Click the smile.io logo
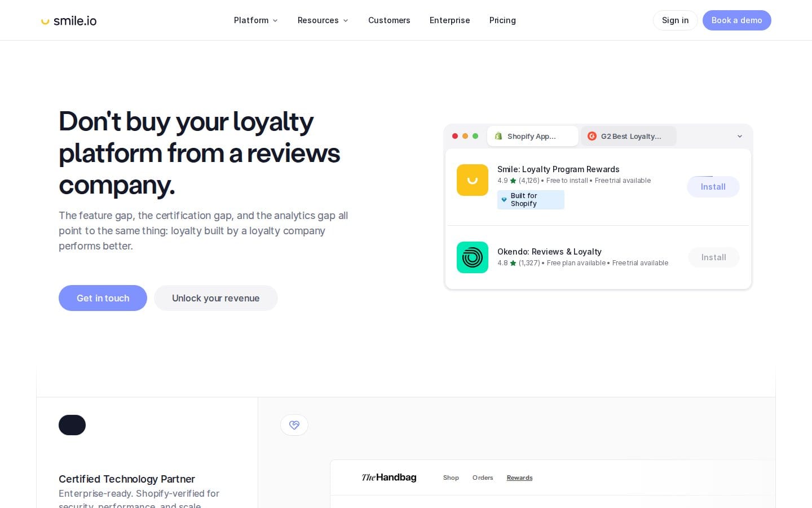The width and height of the screenshot is (812, 508). coord(69,21)
